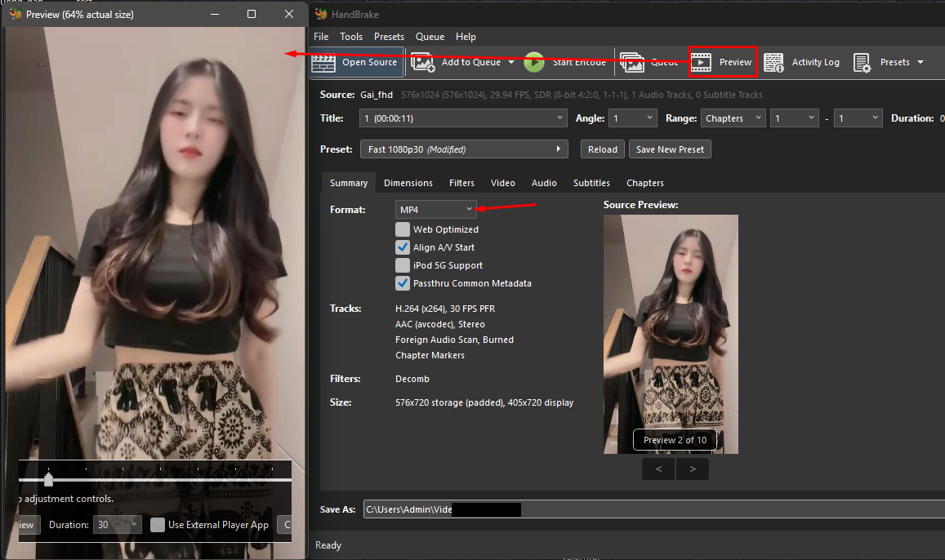Switch to the Dimensions tab

(408, 183)
